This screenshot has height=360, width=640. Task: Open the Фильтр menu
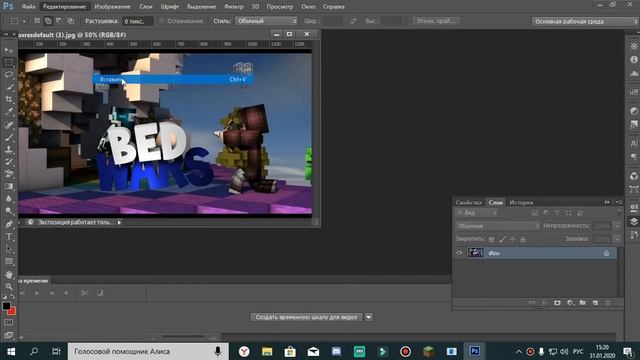tap(234, 7)
